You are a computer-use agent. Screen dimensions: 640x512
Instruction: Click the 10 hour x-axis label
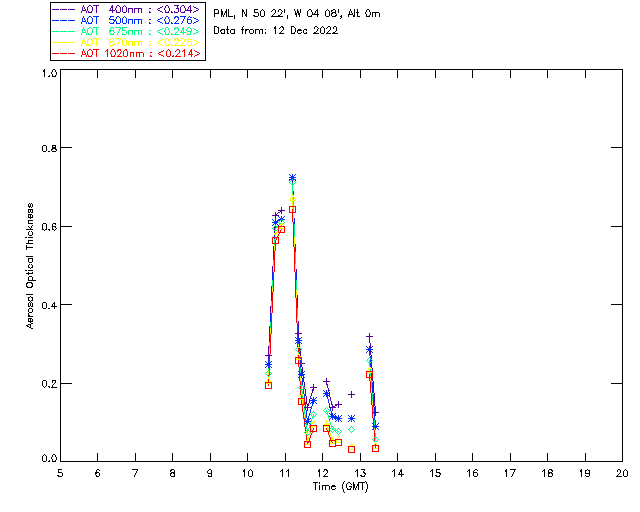pyautogui.click(x=247, y=473)
